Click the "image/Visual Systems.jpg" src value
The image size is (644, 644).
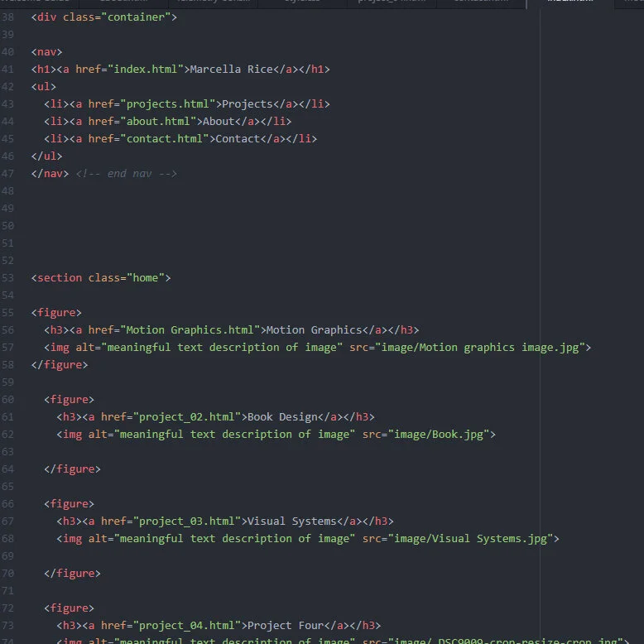471,539
